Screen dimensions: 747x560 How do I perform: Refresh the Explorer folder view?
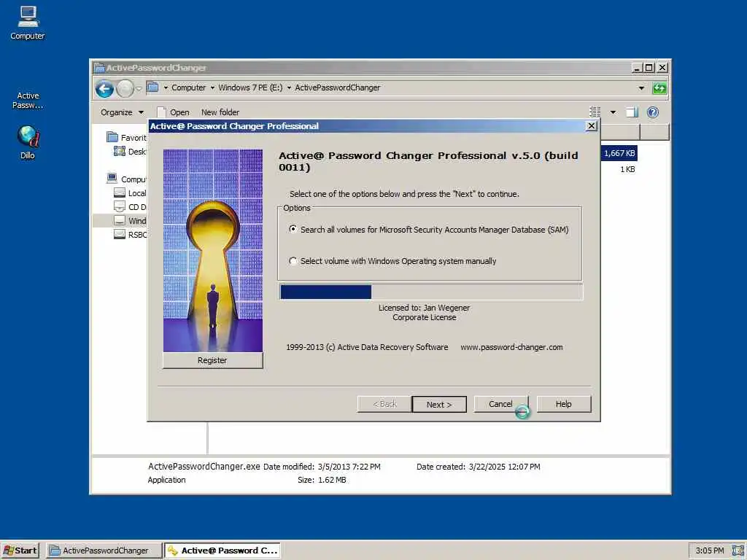[659, 88]
